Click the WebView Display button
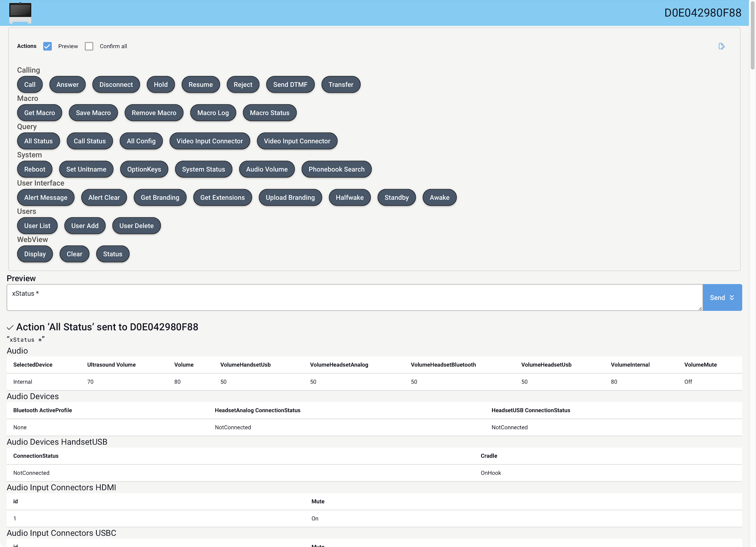 tap(35, 254)
